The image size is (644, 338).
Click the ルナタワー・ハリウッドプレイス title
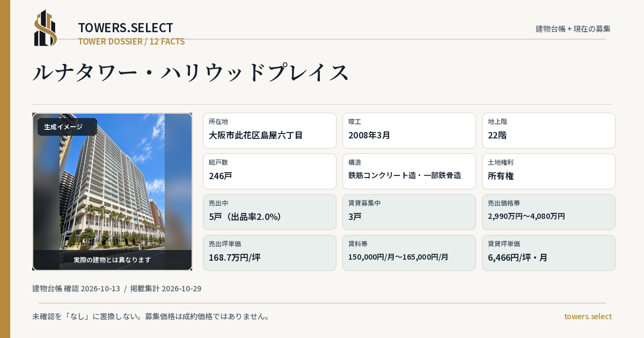tap(191, 73)
